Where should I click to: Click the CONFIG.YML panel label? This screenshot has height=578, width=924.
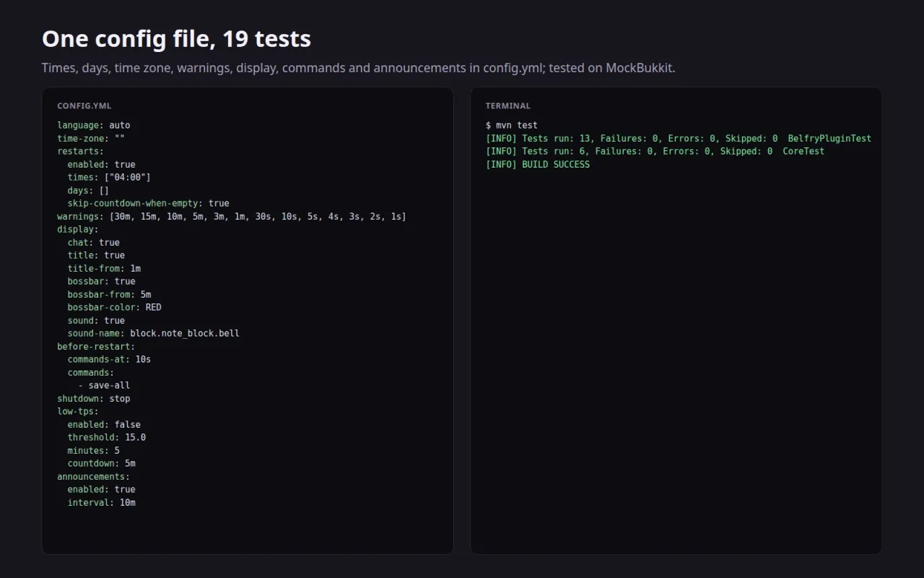point(84,106)
